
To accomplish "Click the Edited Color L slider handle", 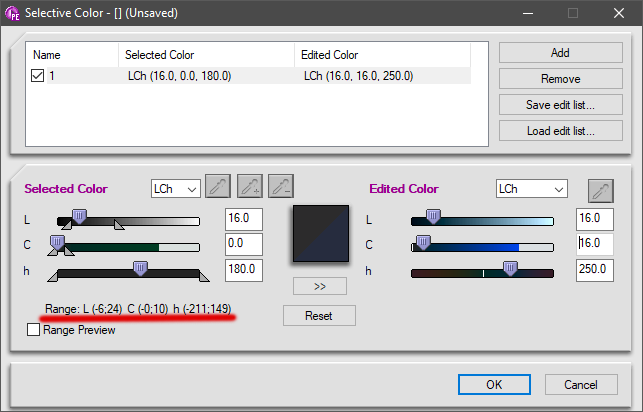I will [x=433, y=217].
